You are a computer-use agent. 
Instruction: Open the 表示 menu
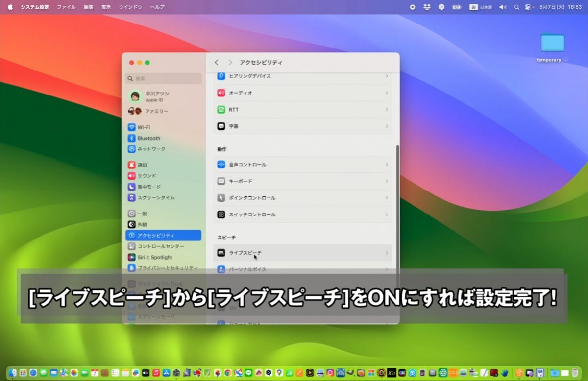pyautogui.click(x=106, y=7)
